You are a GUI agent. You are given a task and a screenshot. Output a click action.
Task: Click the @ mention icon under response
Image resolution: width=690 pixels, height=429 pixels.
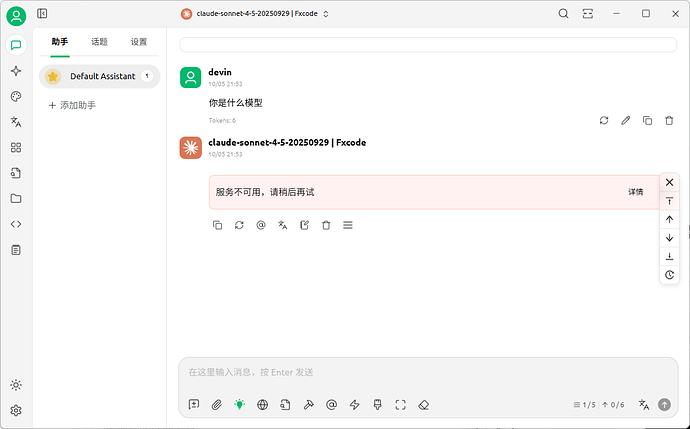(x=261, y=225)
